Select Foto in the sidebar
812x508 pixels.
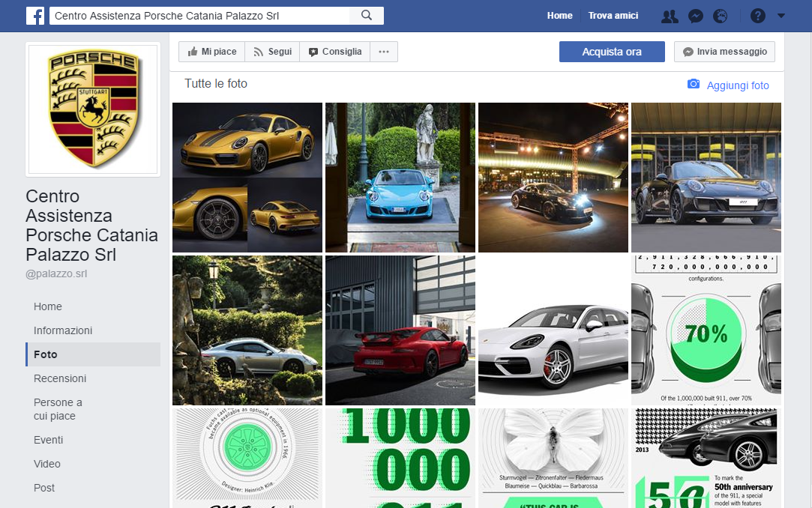coord(93,354)
